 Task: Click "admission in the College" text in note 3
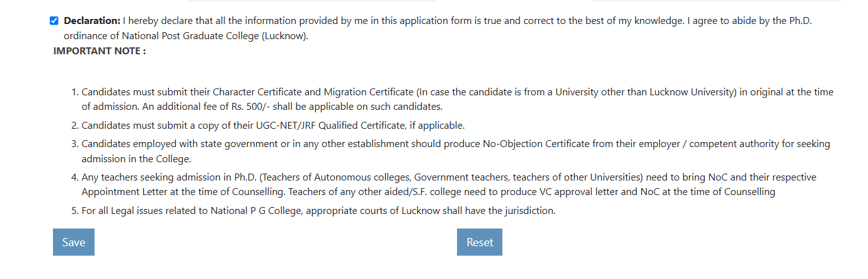pyautogui.click(x=135, y=159)
